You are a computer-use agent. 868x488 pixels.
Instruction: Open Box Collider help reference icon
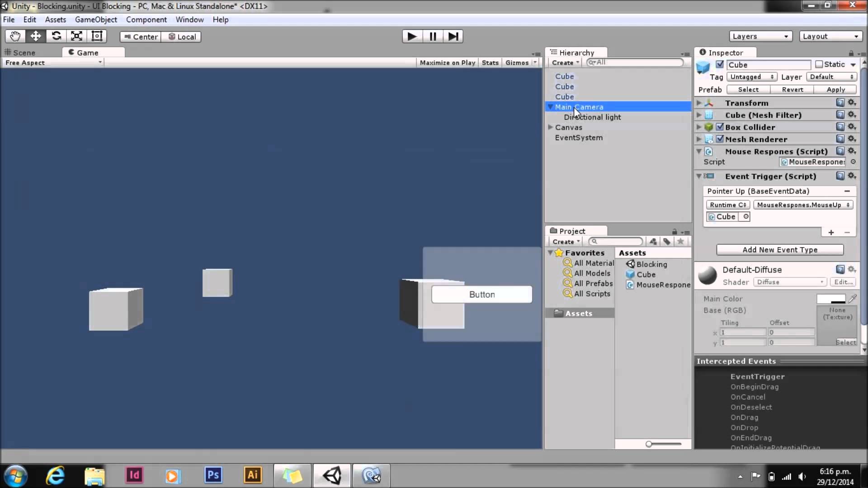840,127
